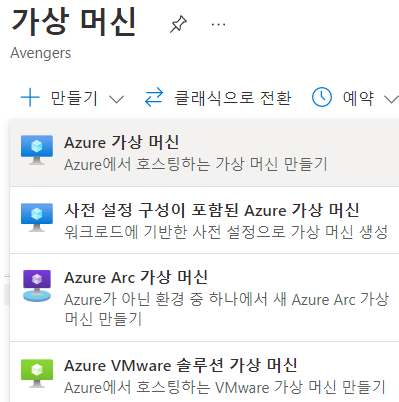Select the Azure 가상 머신 menu entry
Viewport: 399px width, 402px height.
pos(204,153)
